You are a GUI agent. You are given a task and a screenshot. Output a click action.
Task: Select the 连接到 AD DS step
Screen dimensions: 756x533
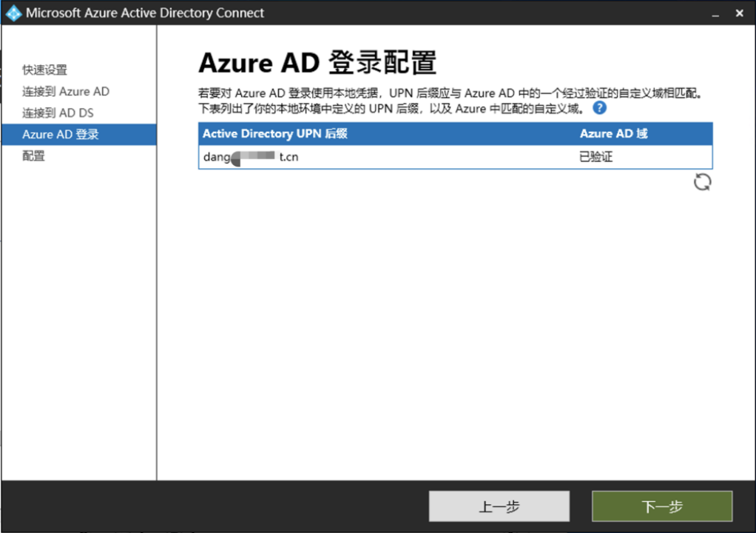58,113
